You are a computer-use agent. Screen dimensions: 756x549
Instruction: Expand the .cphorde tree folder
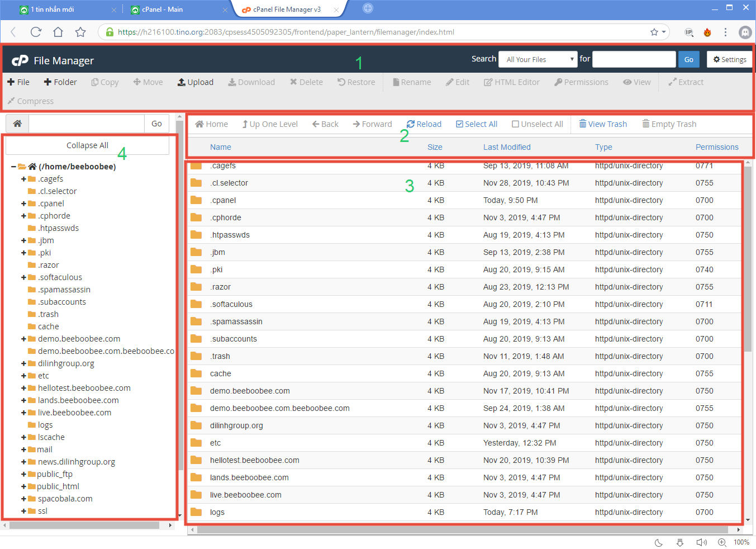pyautogui.click(x=24, y=216)
